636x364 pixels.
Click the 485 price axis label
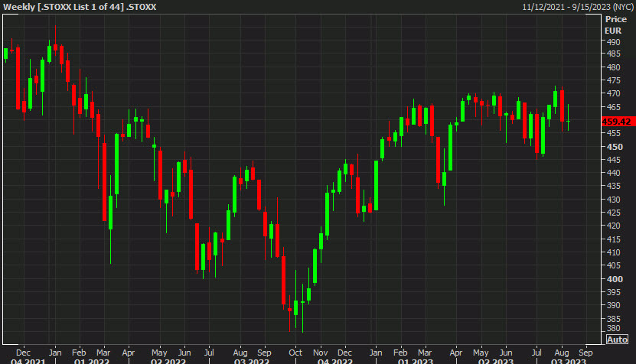point(613,54)
